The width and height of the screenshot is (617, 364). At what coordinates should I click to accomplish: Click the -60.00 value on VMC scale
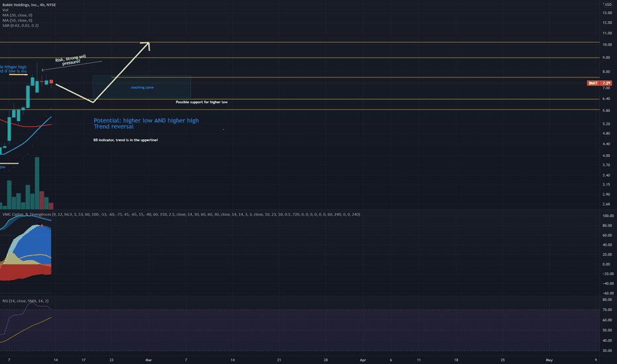[x=608, y=293]
